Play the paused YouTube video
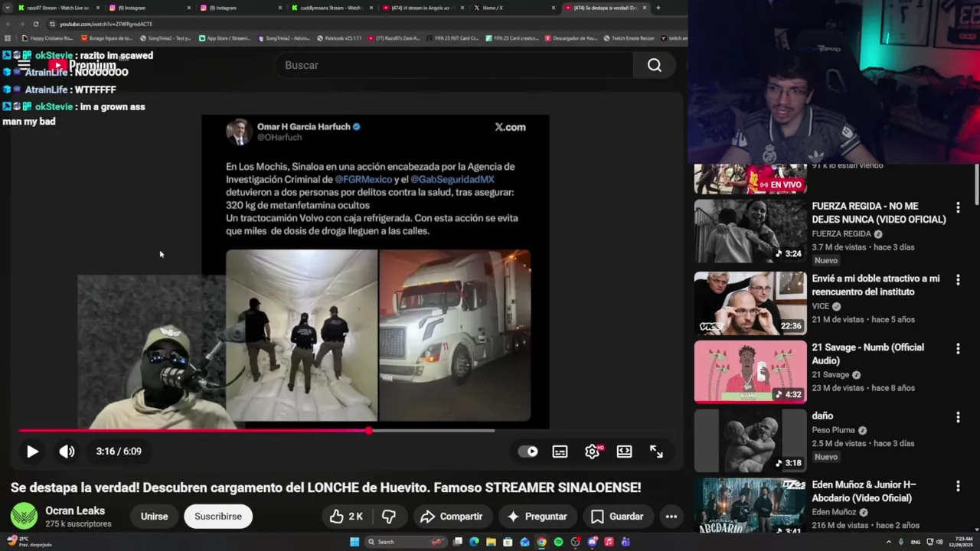This screenshot has height=551, width=980. click(x=32, y=452)
